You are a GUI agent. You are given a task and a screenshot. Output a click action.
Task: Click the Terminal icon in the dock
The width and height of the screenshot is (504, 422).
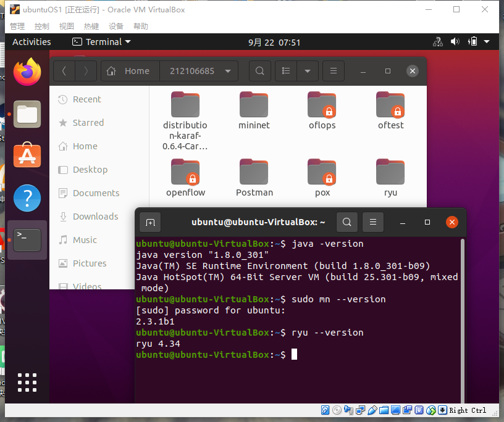click(x=27, y=240)
